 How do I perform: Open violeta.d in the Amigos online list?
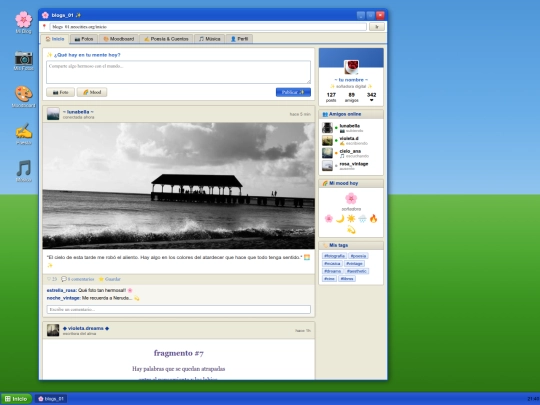tap(351, 141)
